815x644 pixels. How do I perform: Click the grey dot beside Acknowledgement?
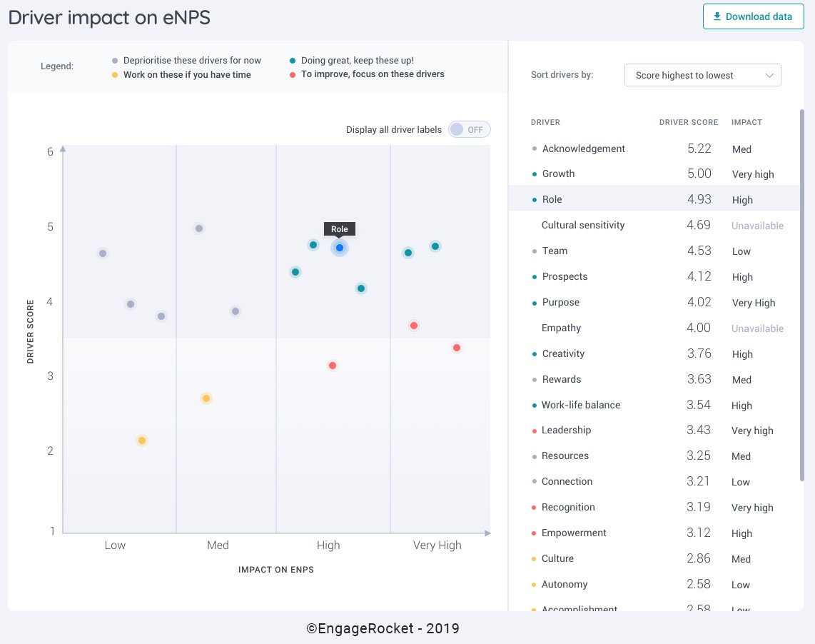pos(534,149)
